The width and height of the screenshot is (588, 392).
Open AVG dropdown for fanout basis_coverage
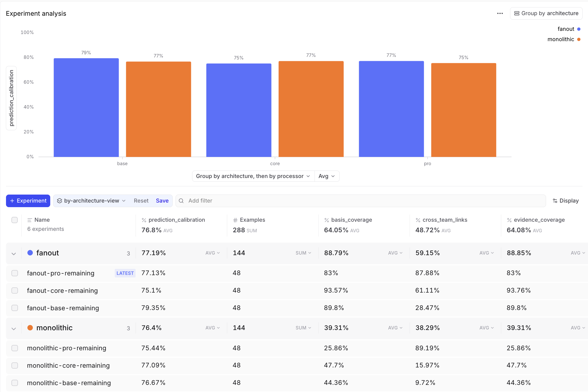[x=395, y=253]
